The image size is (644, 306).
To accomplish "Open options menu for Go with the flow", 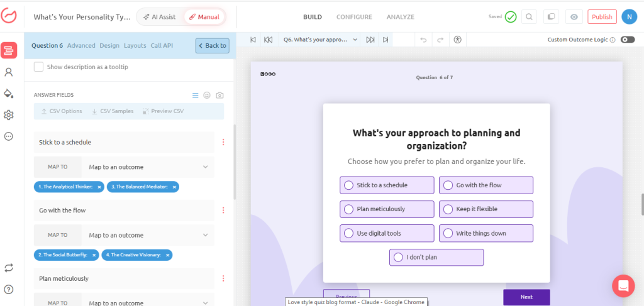I will tap(223, 210).
